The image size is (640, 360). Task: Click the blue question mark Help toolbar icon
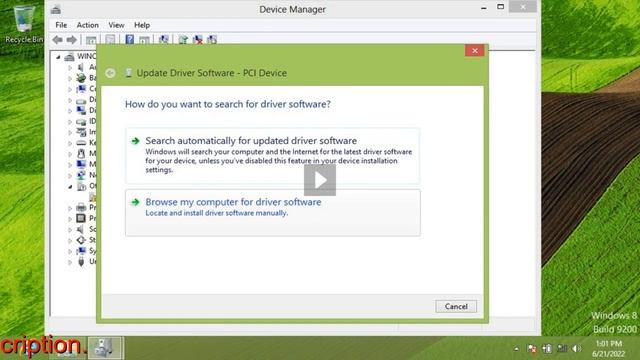point(129,40)
